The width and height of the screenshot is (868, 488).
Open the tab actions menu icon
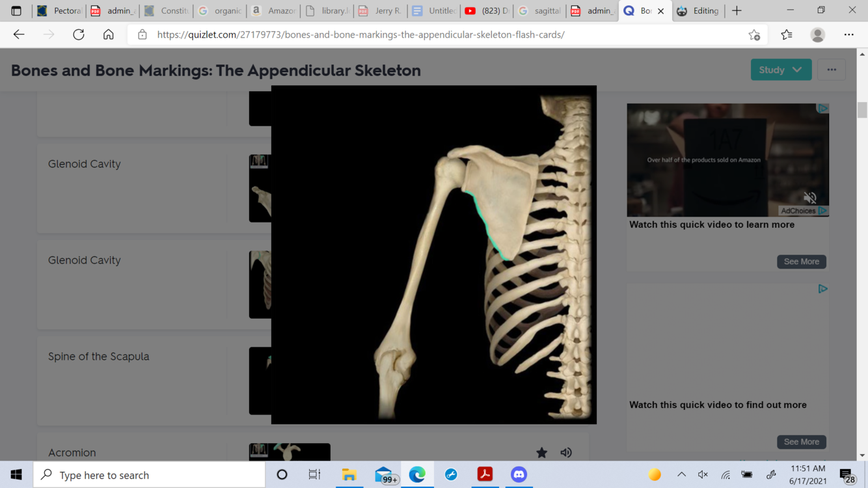coord(16,11)
